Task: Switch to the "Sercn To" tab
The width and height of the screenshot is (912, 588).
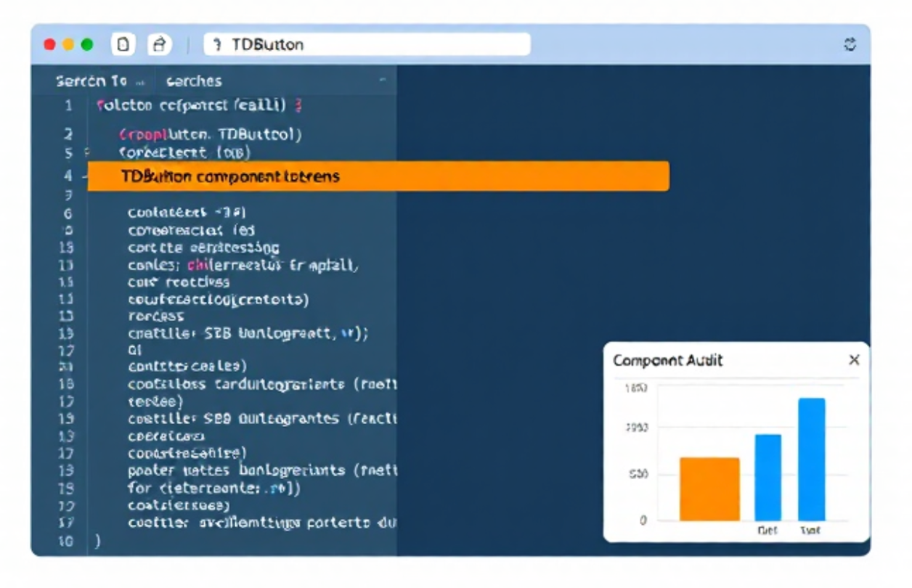Action: pyautogui.click(x=91, y=81)
